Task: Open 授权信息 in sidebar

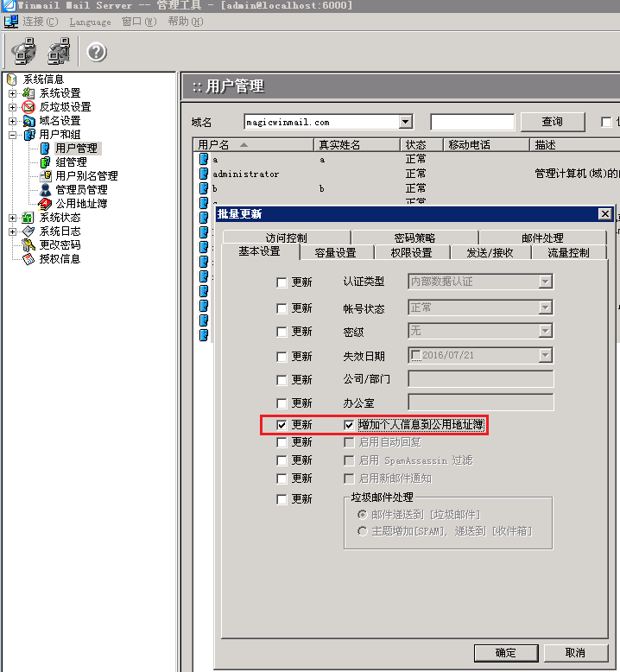Action: point(59,259)
